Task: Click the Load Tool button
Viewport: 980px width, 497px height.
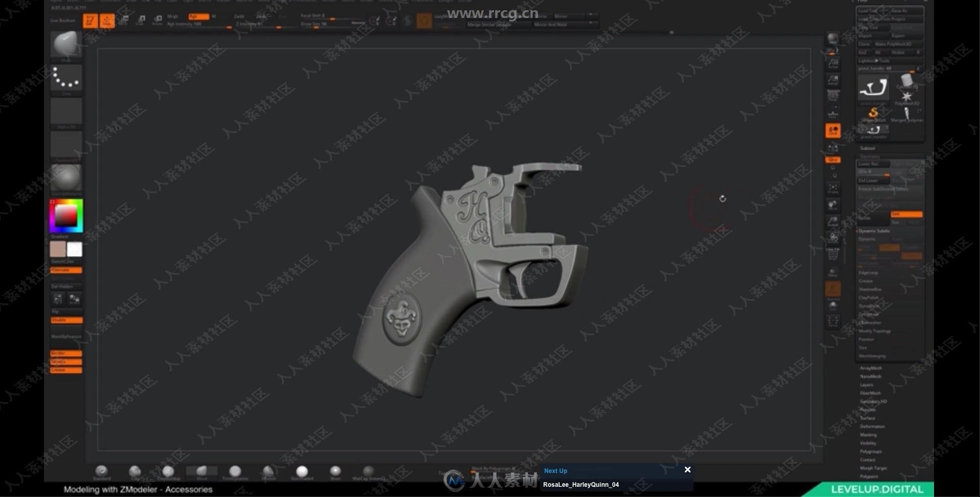Action: [x=874, y=11]
